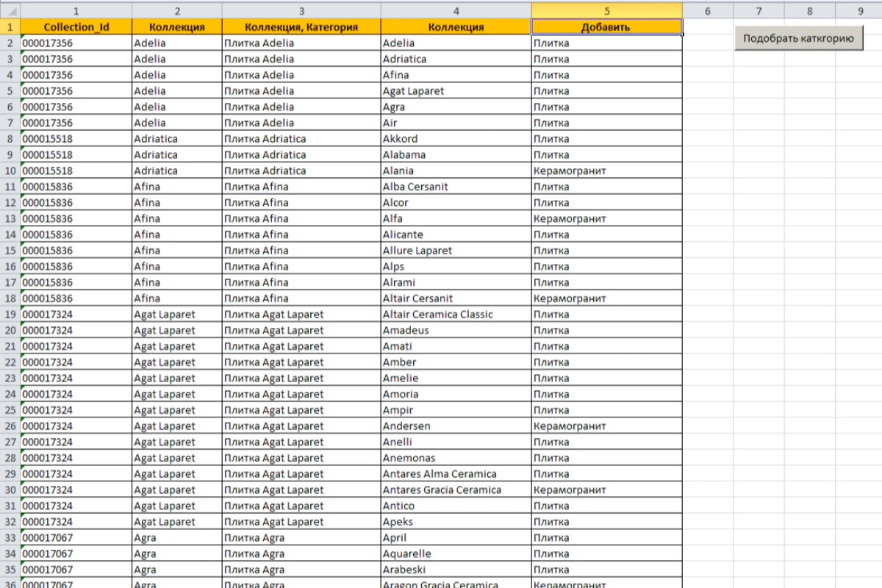Select column header 9

[x=859, y=11]
